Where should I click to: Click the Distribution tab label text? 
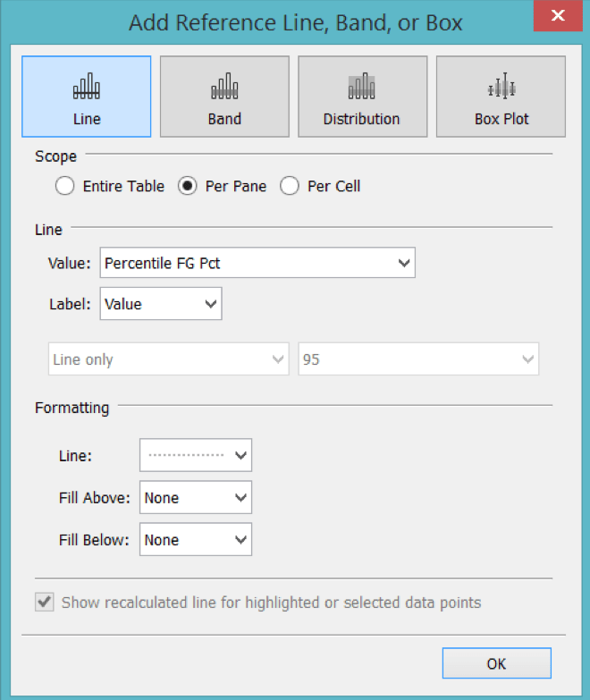pyautogui.click(x=361, y=119)
